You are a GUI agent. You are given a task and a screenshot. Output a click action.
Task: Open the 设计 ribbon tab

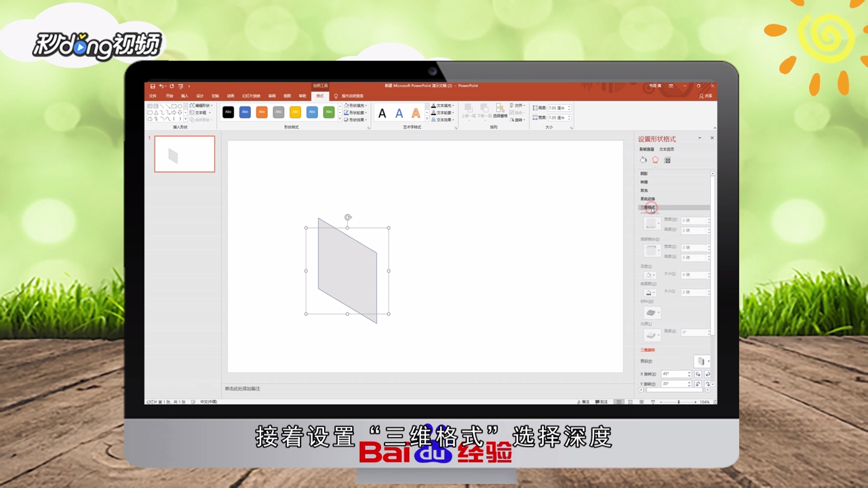(x=200, y=96)
